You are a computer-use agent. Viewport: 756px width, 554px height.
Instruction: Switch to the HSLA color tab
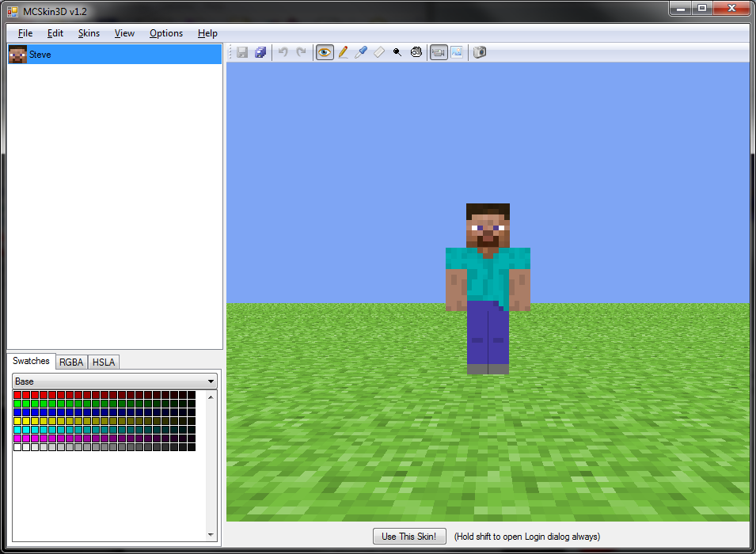click(104, 362)
